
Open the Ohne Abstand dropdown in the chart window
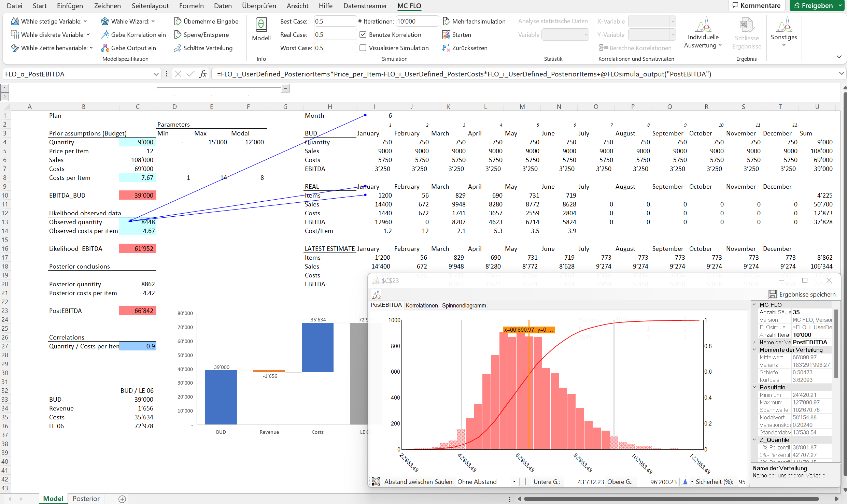[x=514, y=482]
